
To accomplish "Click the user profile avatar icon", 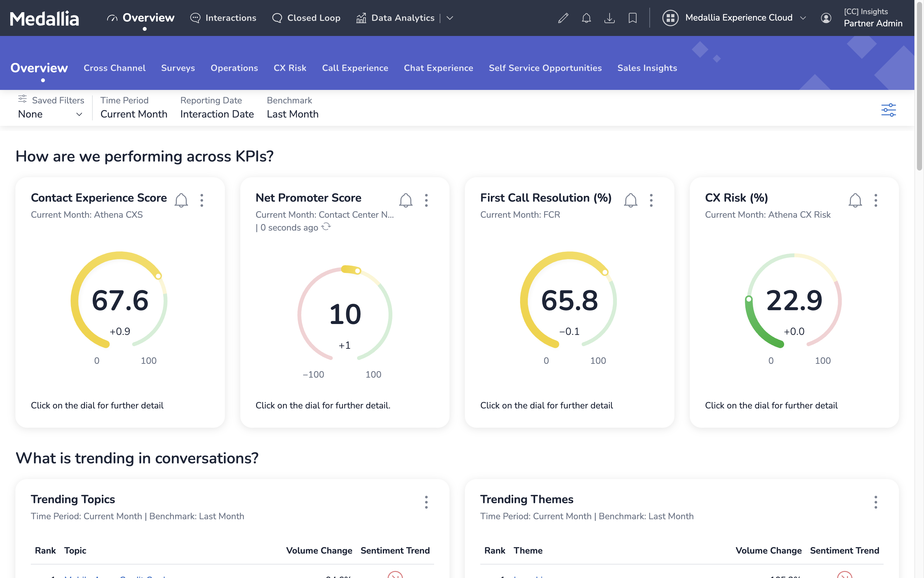I will (826, 18).
